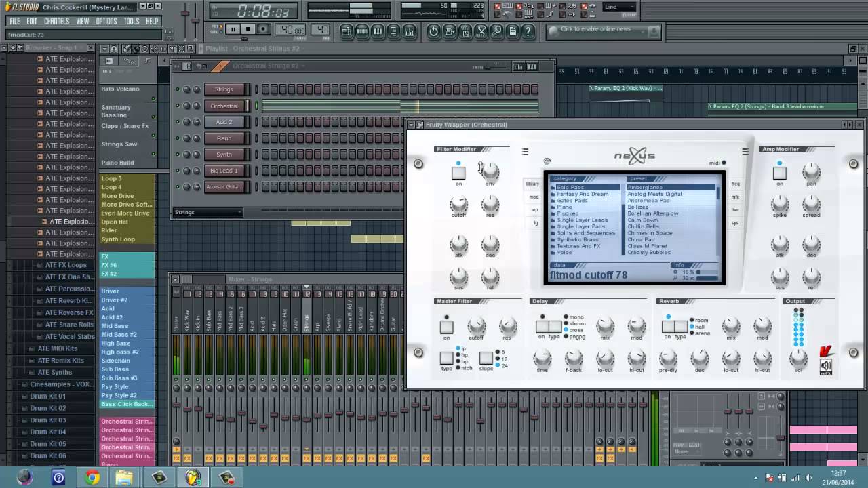The height and width of the screenshot is (488, 868).
Task: Click the question mark help toolbar icon
Action: point(528,31)
